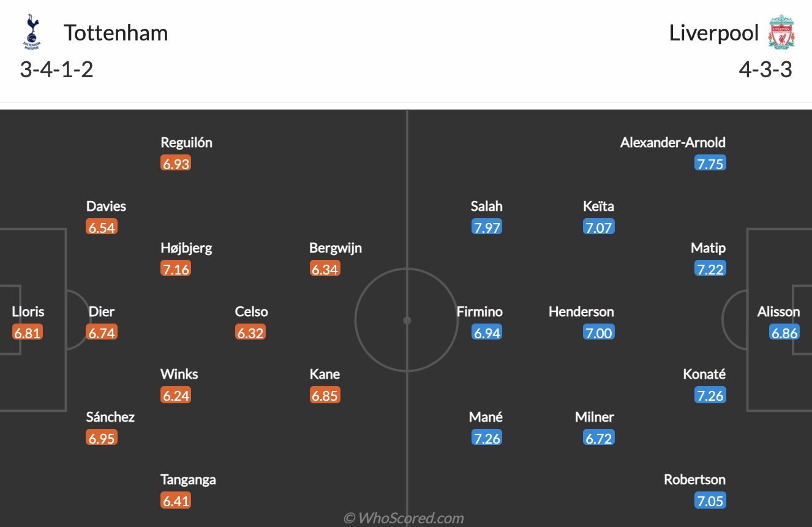Click the Tottenham Hotspur club crest
Viewport: 812px width, 527px height.
click(x=31, y=32)
